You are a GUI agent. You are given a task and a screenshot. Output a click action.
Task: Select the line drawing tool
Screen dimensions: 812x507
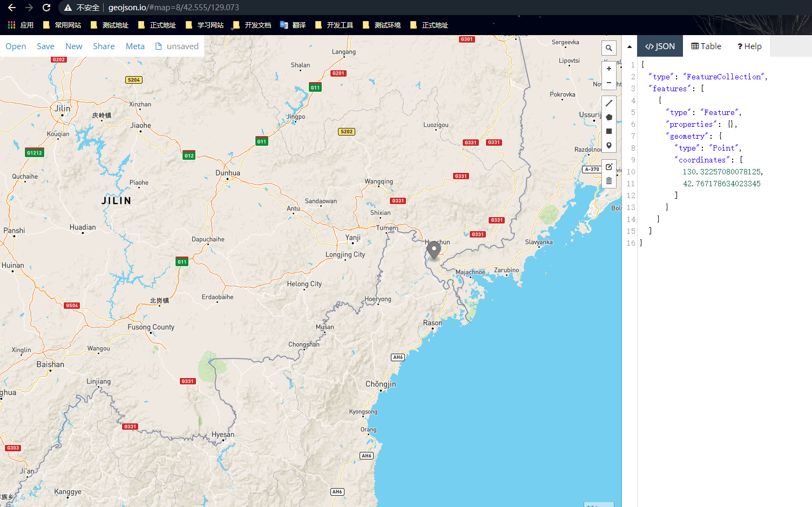pyautogui.click(x=609, y=103)
